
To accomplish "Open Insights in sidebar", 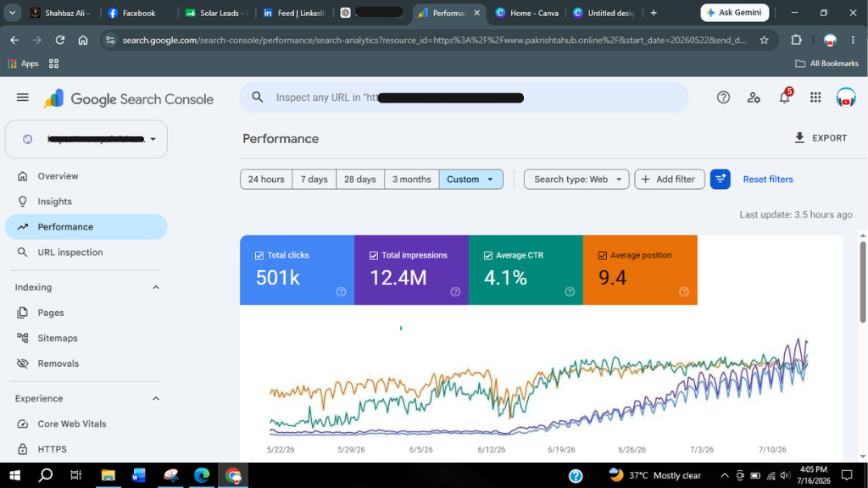I will pos(86,202).
